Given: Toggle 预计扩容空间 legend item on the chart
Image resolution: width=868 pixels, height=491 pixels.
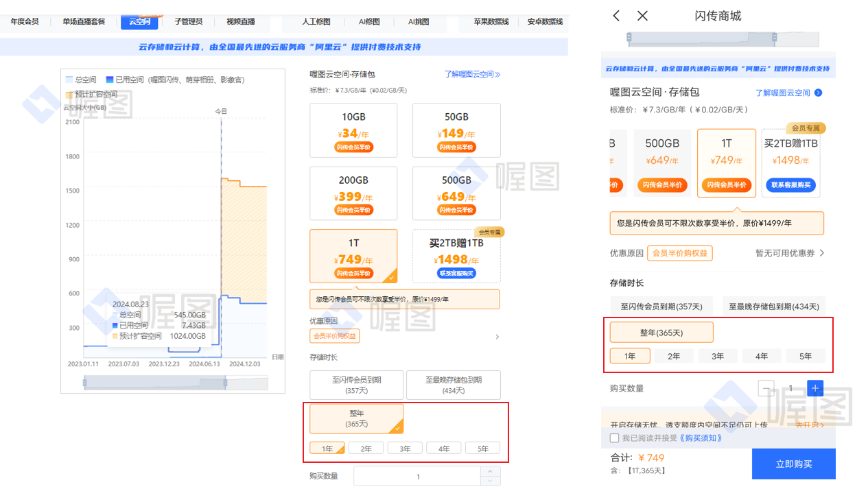Looking at the screenshot, I should click(x=91, y=94).
